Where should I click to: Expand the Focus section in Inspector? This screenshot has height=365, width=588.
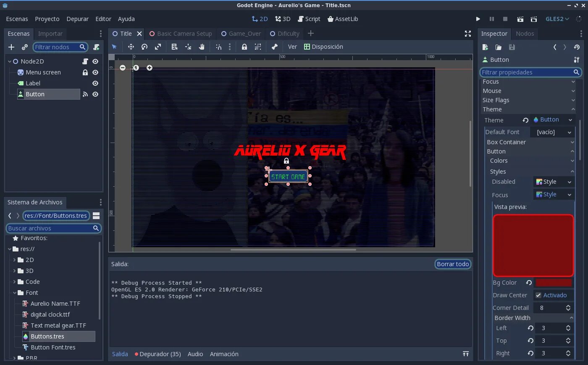pos(528,82)
